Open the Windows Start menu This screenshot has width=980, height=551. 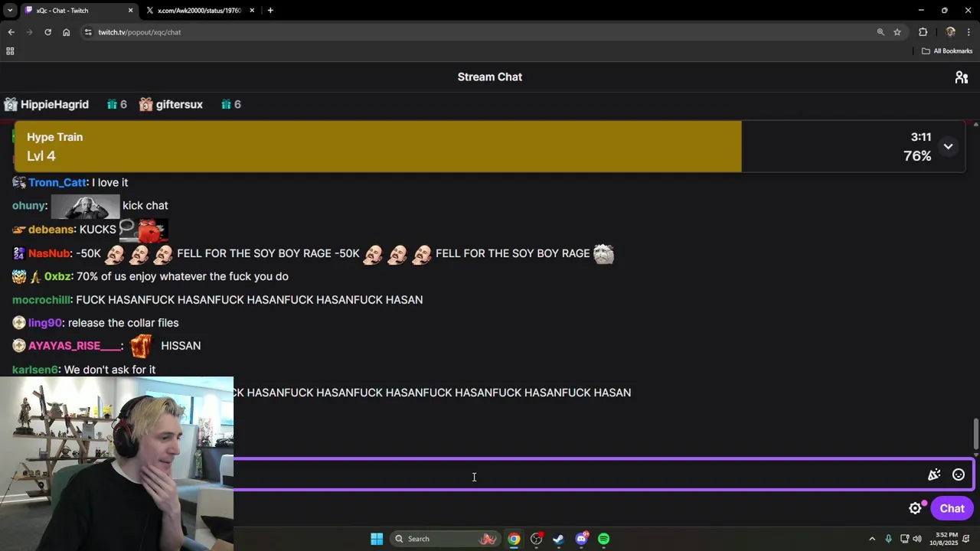pos(377,539)
